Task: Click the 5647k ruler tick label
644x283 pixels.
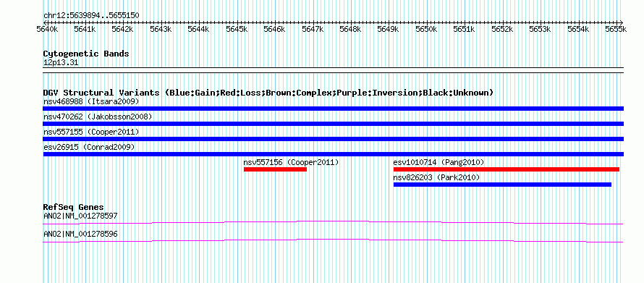Action: [313, 29]
